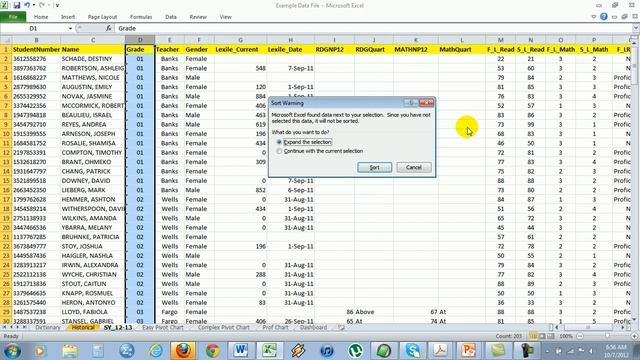This screenshot has height=360, width=640.
Task: Select column G header
Action: 240,40
